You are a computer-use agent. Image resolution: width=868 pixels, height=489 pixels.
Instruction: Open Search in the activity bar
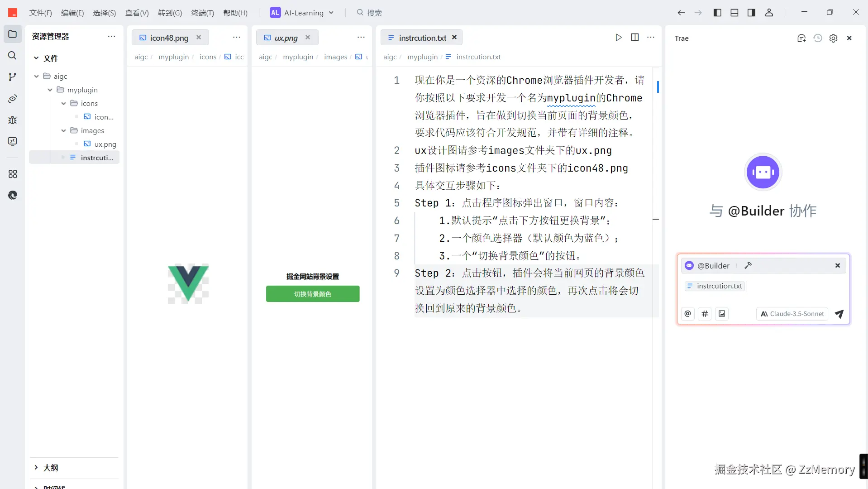[12, 55]
